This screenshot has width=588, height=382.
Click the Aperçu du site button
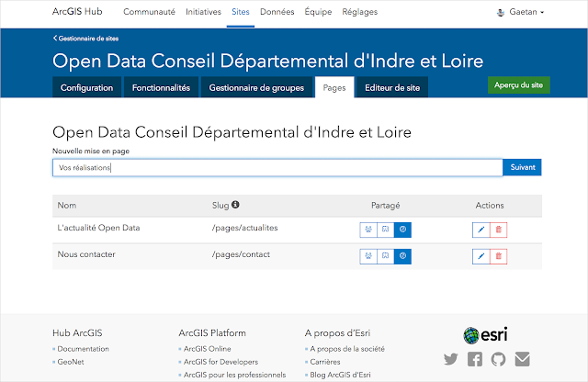click(x=519, y=85)
